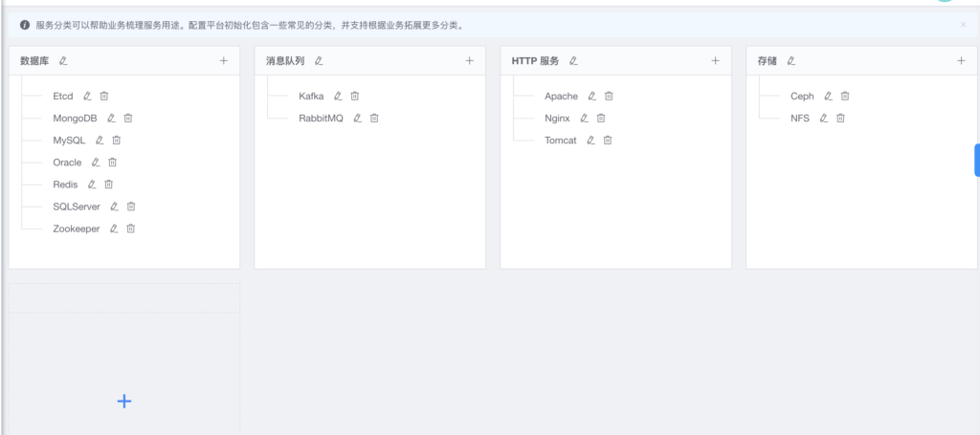Screen dimensions: 980x435
Task: Click the HTTP 服务 card title
Action: (536, 61)
